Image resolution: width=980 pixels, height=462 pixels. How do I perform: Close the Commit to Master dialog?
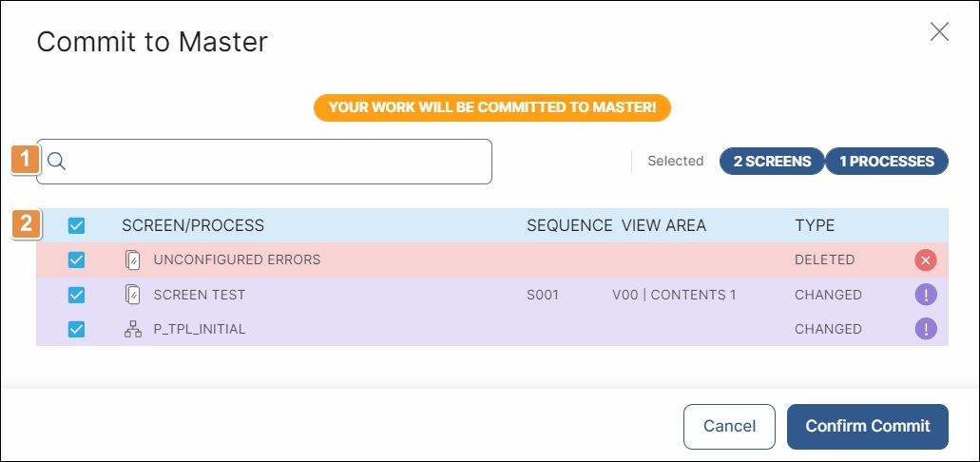939,31
